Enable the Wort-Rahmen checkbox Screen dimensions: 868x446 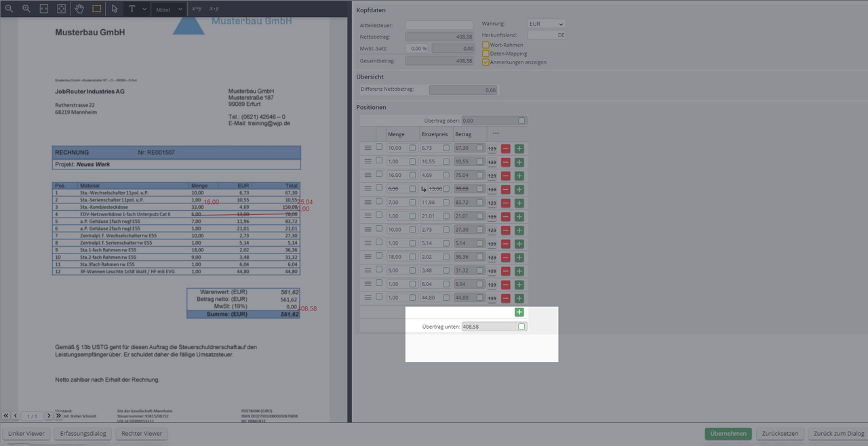point(486,45)
